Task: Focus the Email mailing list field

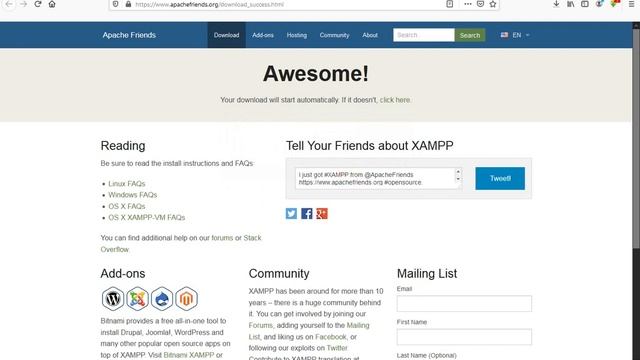Action: tap(464, 304)
